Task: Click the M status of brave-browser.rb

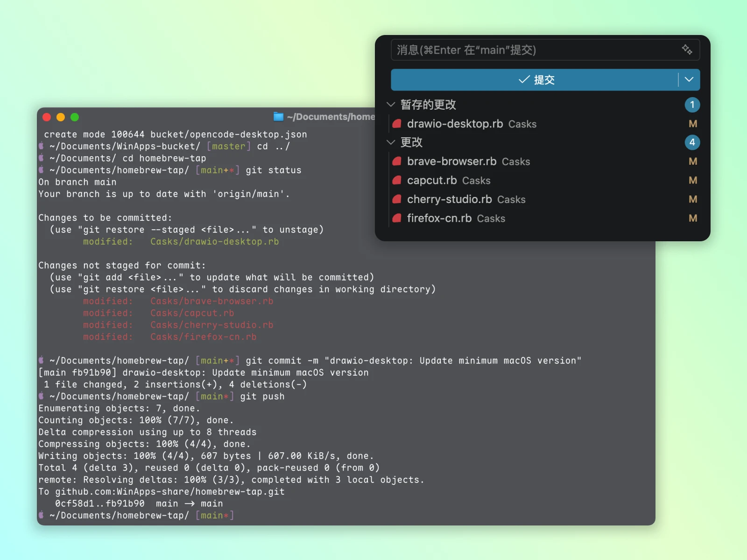Action: coord(693,161)
